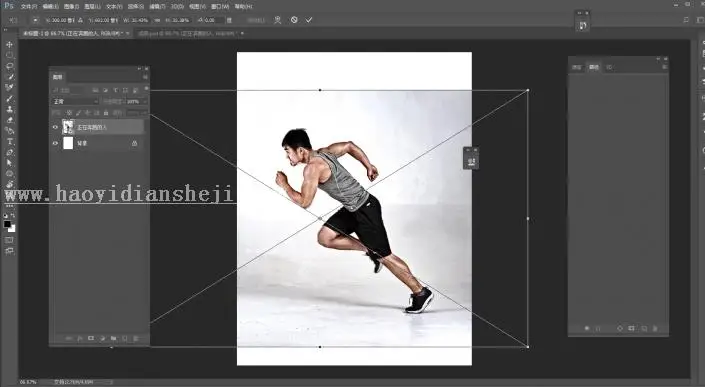
Task: Switch to warp mode icon in options bar
Action: pyautogui.click(x=278, y=20)
